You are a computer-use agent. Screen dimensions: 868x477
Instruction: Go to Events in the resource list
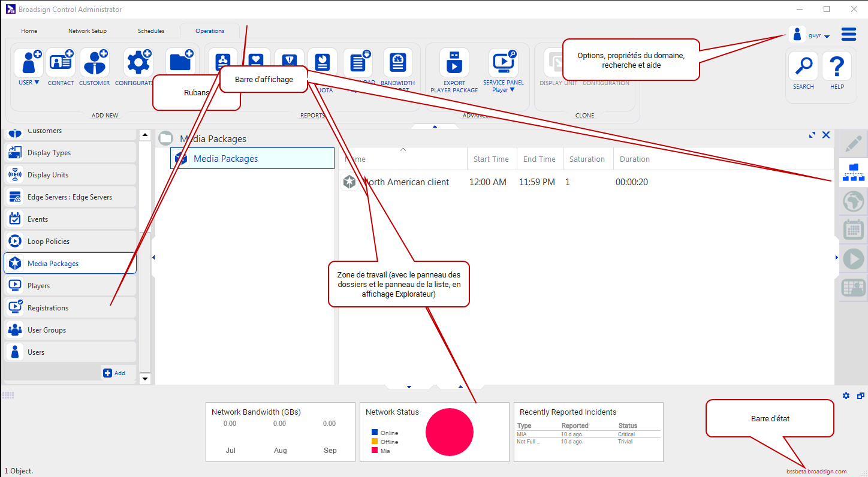click(70, 219)
